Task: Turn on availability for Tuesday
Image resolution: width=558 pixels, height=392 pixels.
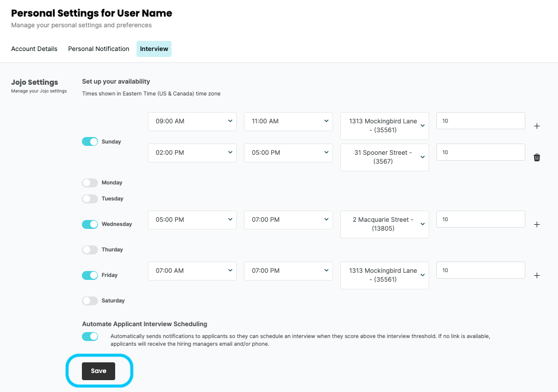Action: click(x=90, y=199)
